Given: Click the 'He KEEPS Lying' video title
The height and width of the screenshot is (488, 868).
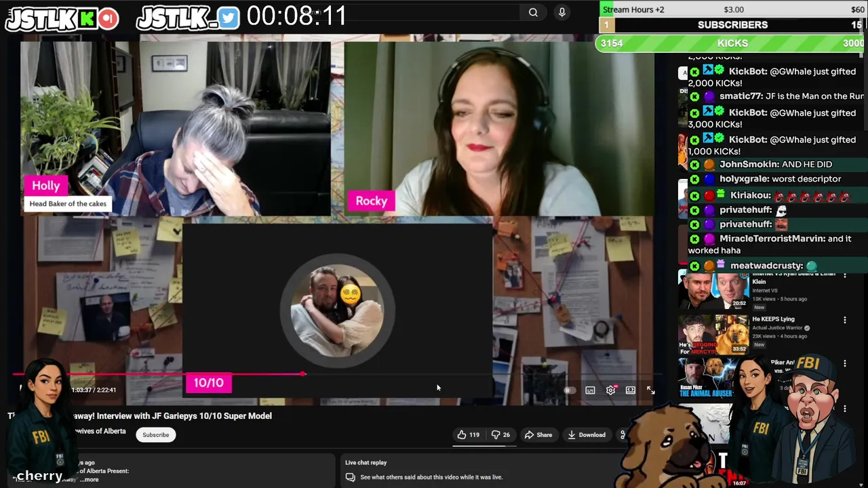Looking at the screenshot, I should [773, 319].
